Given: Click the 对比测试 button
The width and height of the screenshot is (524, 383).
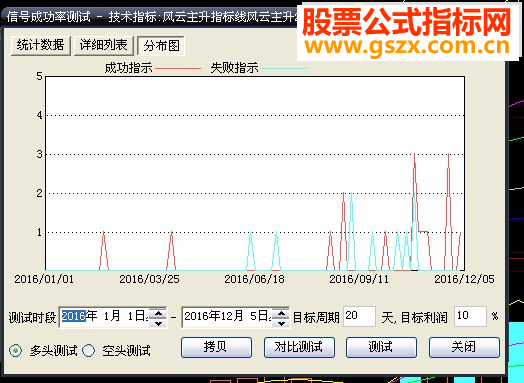Looking at the screenshot, I should pyautogui.click(x=299, y=347).
